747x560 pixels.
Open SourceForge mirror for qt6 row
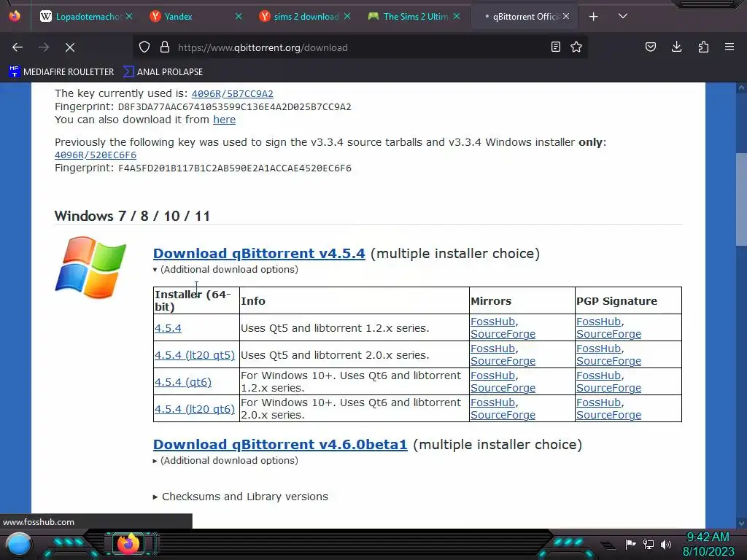point(503,388)
